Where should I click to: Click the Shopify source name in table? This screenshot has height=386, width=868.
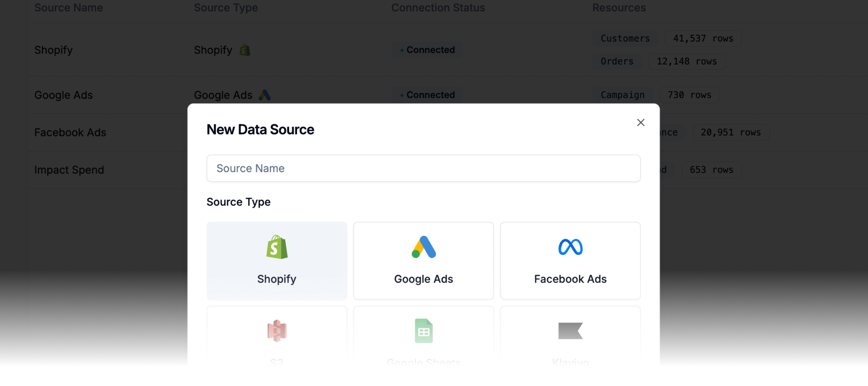pos(53,50)
